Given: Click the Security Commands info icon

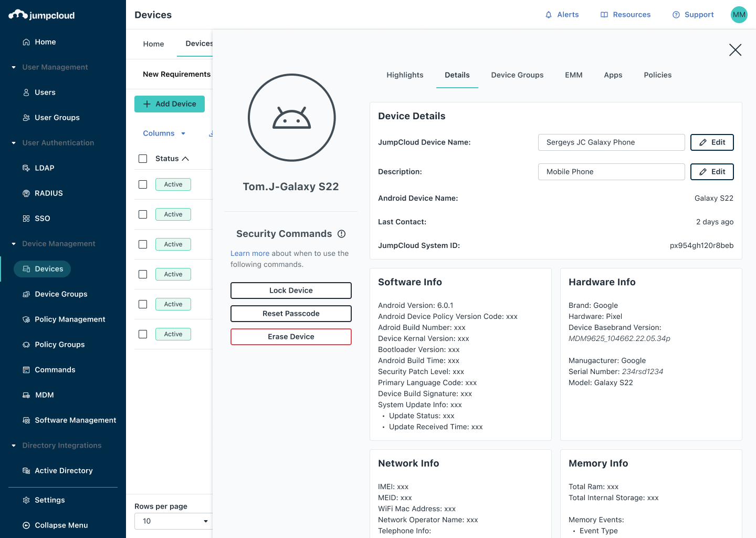Looking at the screenshot, I should (341, 234).
